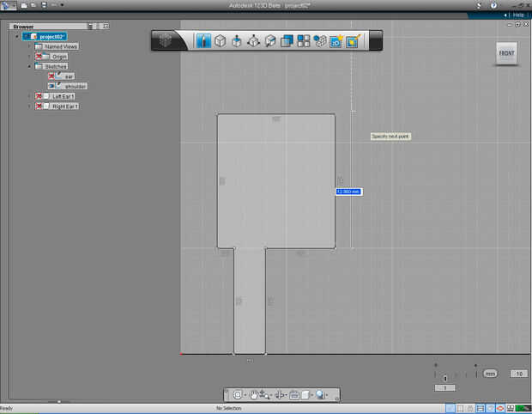Click the Shell/Combine cube tool
532x414 pixels.
click(270, 41)
